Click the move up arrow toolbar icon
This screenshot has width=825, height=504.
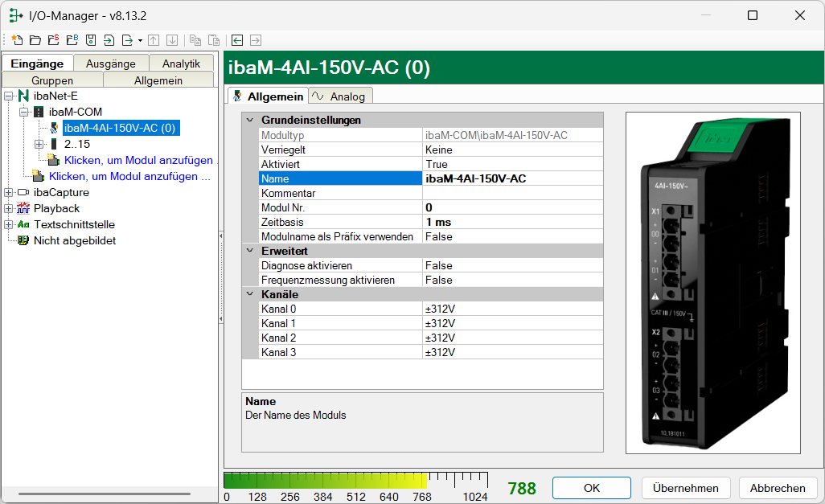(x=154, y=40)
